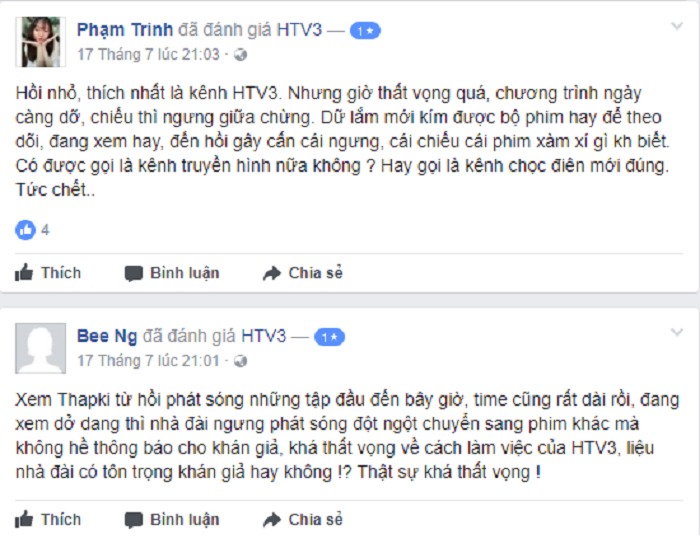Viewport: 700px width, 539px height.
Task: Open HTV3 page link in Bee Ng's review
Action: pos(263,336)
